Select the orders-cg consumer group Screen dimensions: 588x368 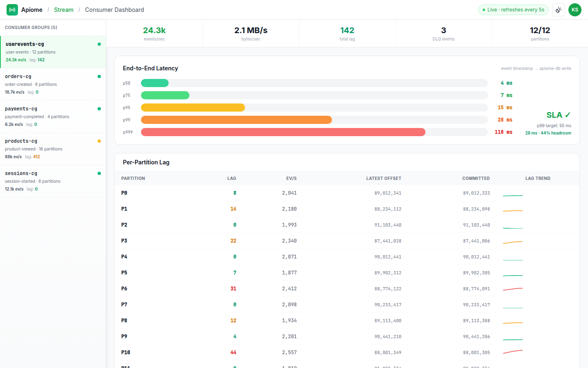[x=53, y=84]
